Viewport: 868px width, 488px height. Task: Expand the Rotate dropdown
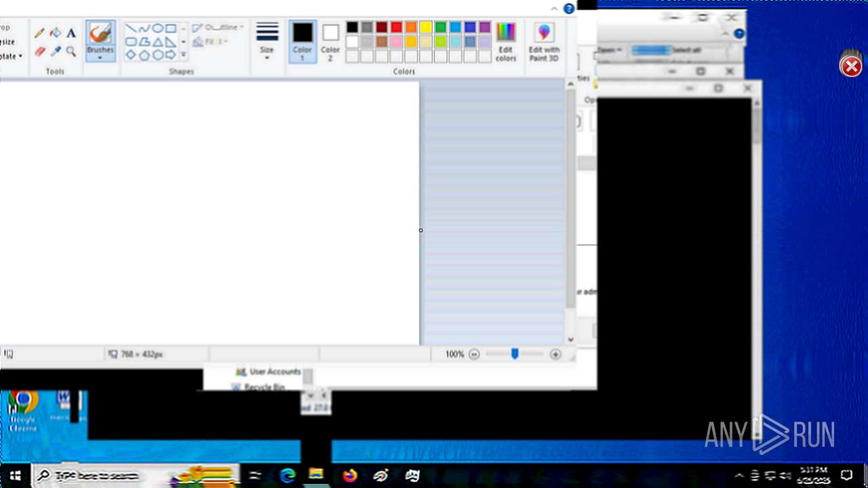point(12,56)
